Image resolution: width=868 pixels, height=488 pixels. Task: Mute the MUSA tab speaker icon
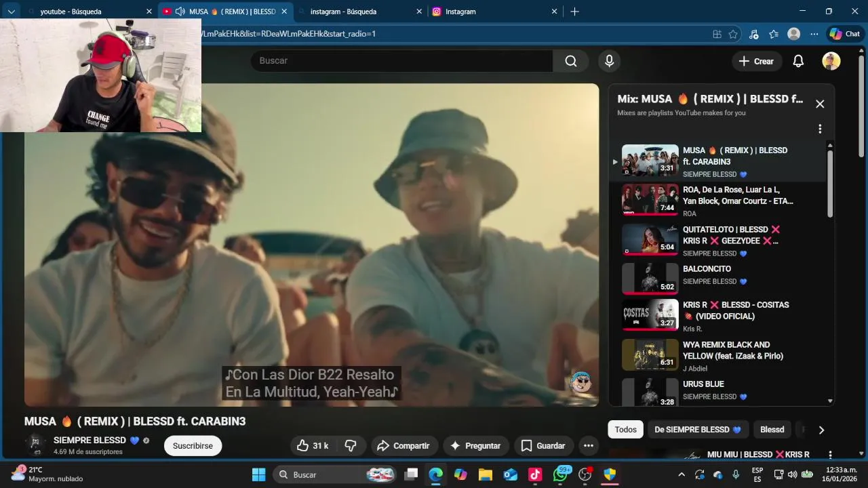click(180, 12)
